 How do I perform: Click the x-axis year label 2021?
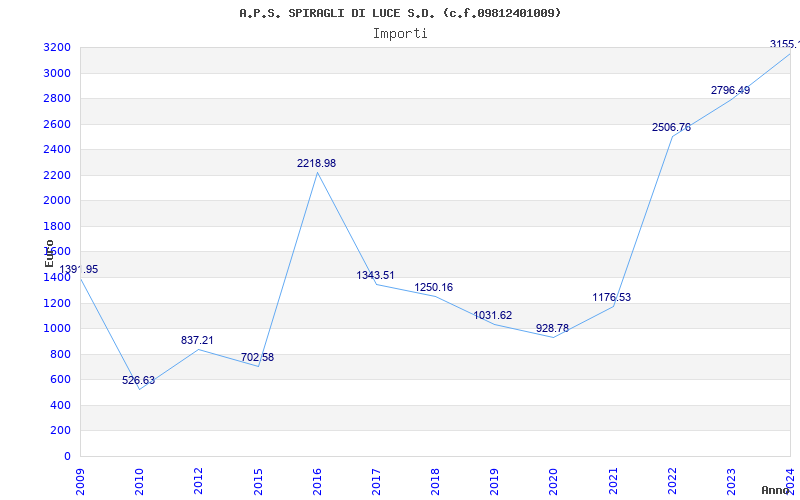coord(613,481)
